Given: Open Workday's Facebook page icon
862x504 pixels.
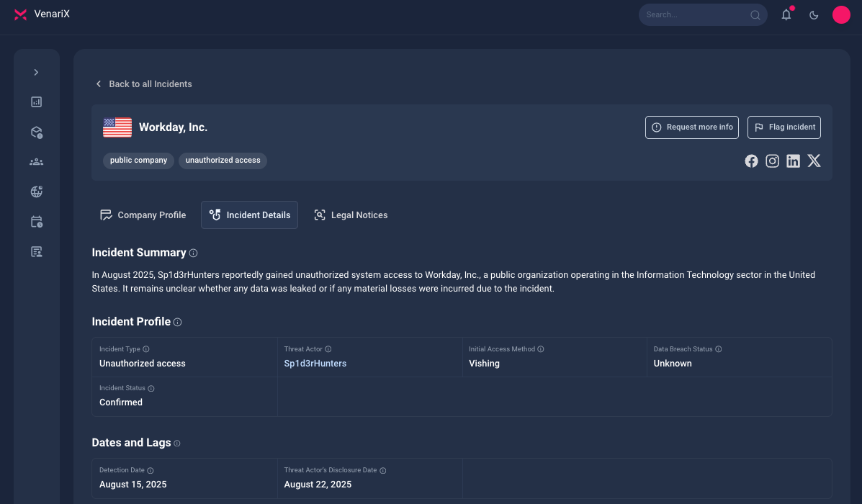Looking at the screenshot, I should coord(751,161).
